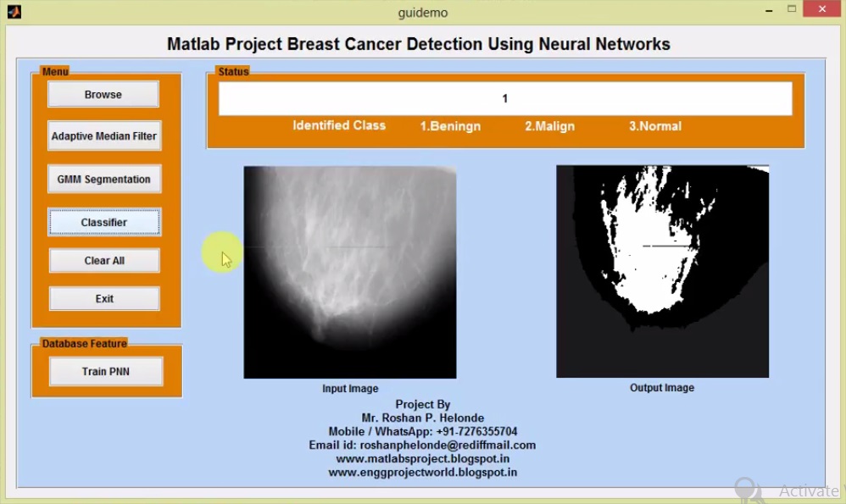Image resolution: width=846 pixels, height=504 pixels.
Task: Click the Menu panel title
Action: pos(54,71)
